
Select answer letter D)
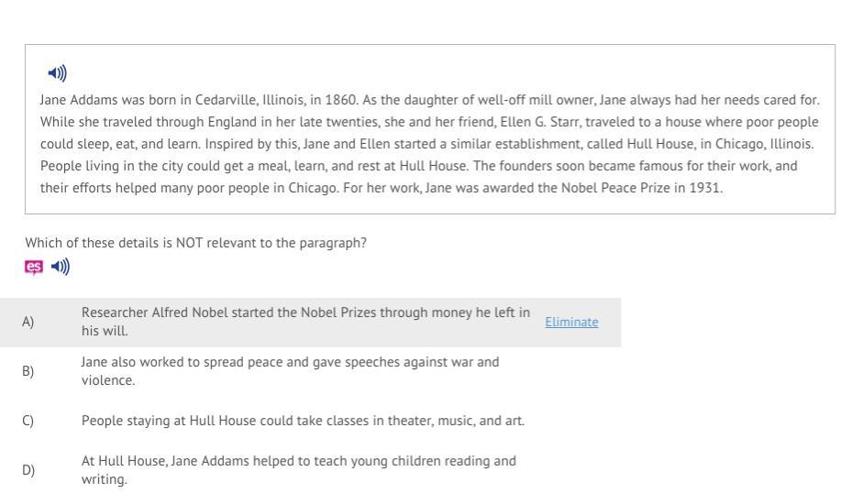(x=28, y=470)
